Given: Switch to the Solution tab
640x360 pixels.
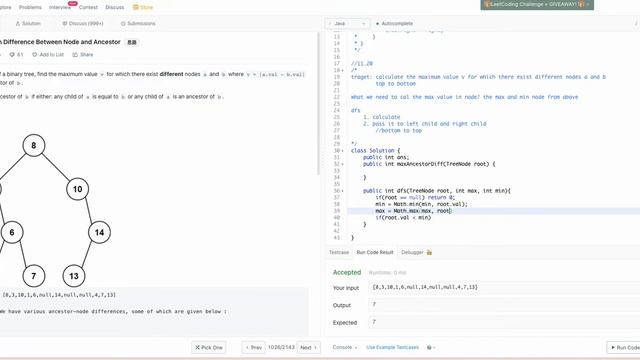Looking at the screenshot, I should (x=28, y=24).
